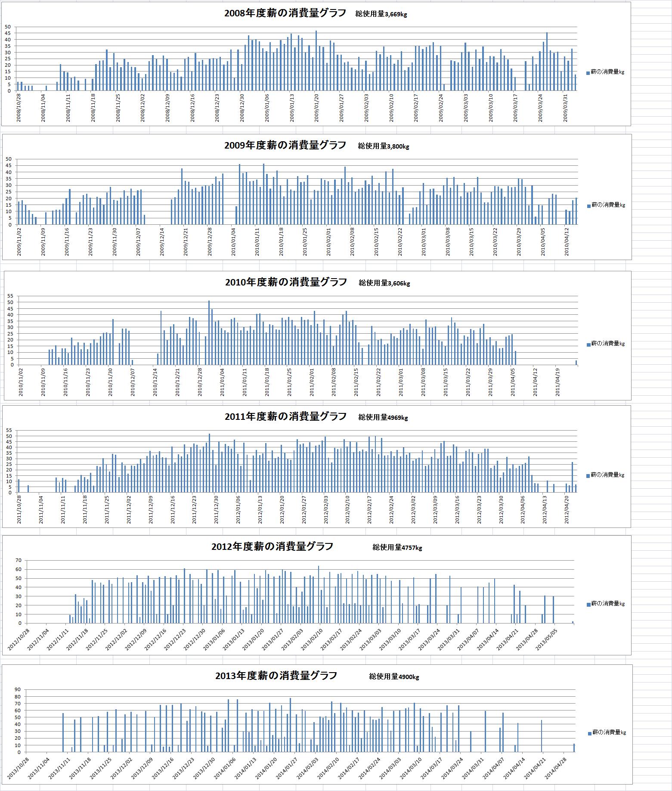
Task: Select the 総使用量3,800kg text label
Action: pos(383,146)
